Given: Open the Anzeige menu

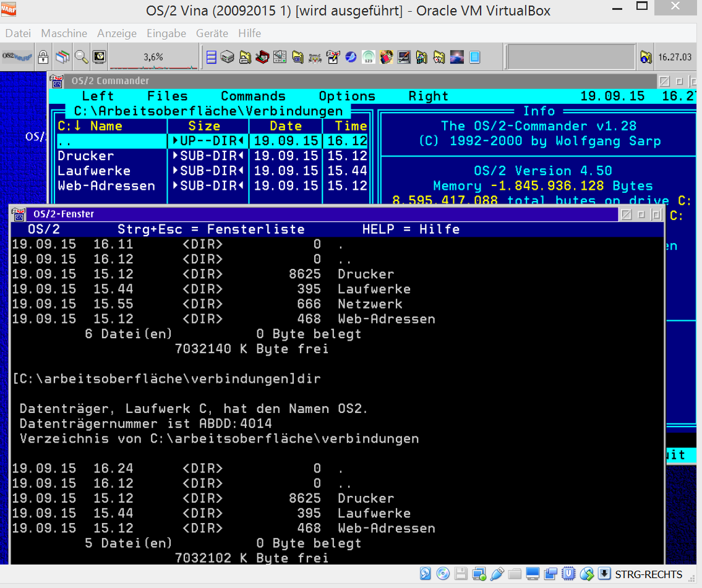Looking at the screenshot, I should [117, 33].
